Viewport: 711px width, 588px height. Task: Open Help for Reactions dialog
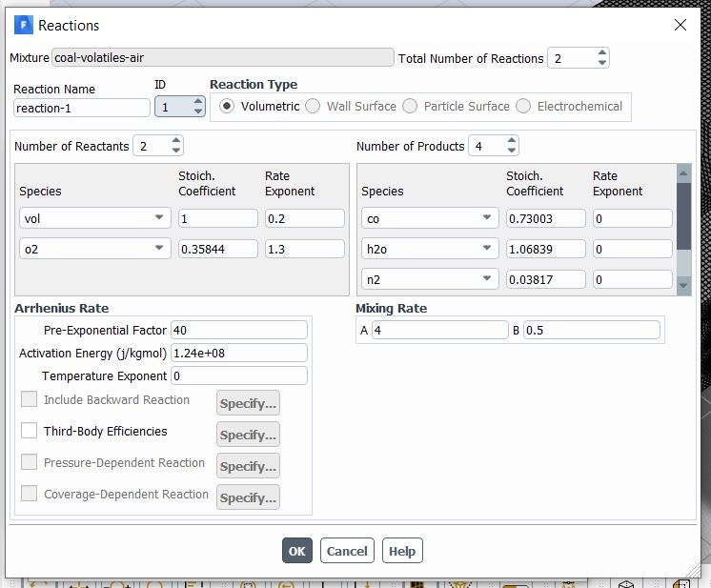(x=402, y=551)
